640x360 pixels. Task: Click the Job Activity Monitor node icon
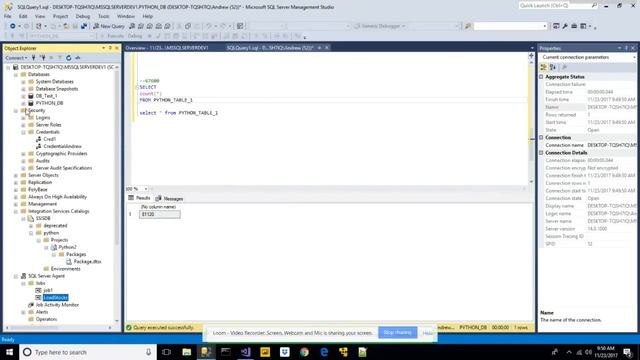(x=31, y=305)
